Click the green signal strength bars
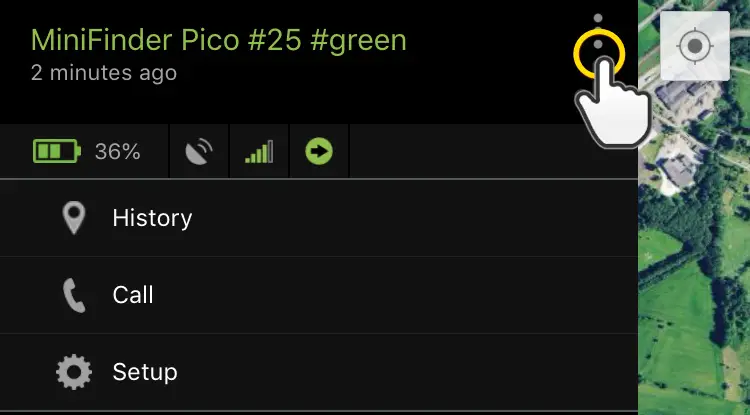 click(x=259, y=152)
